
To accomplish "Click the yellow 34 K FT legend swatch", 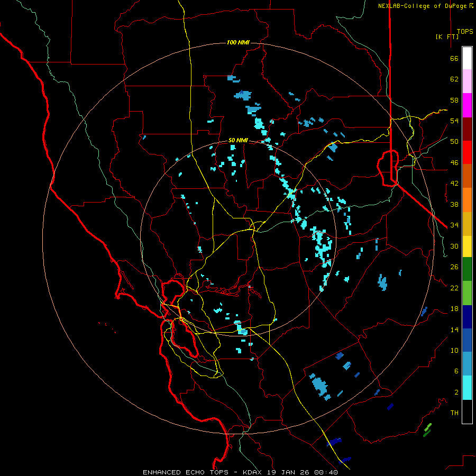I will (x=467, y=246).
